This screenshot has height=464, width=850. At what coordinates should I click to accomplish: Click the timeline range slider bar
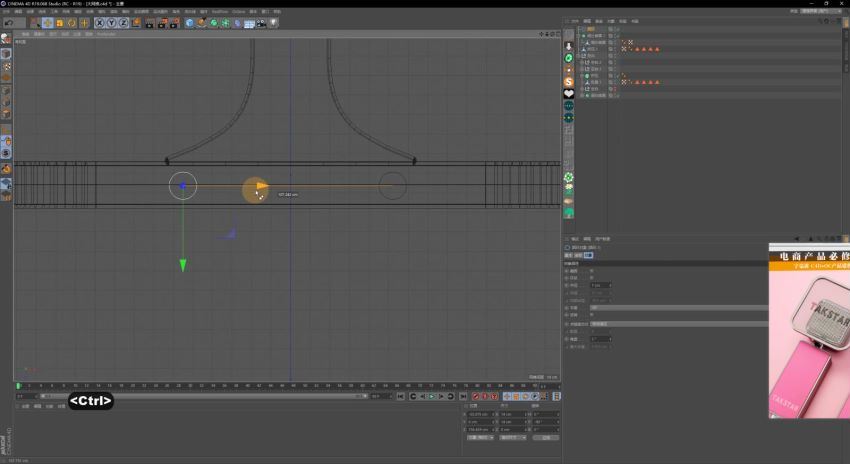coord(202,396)
